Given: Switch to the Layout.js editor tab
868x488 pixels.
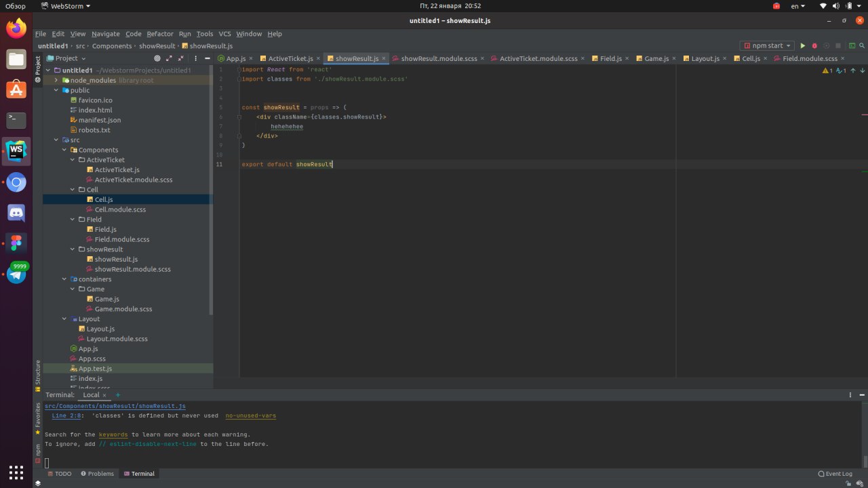Looking at the screenshot, I should [x=705, y=58].
